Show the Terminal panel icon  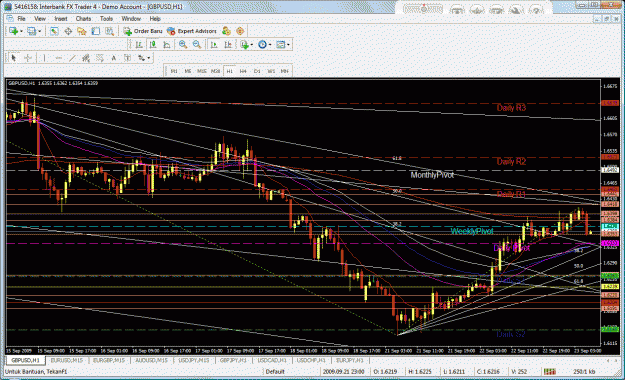tap(96, 31)
